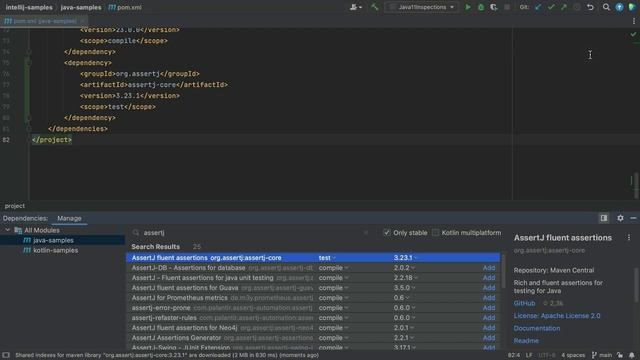Fold the dependency block at line 75
640x360 pixels.
[29, 62]
